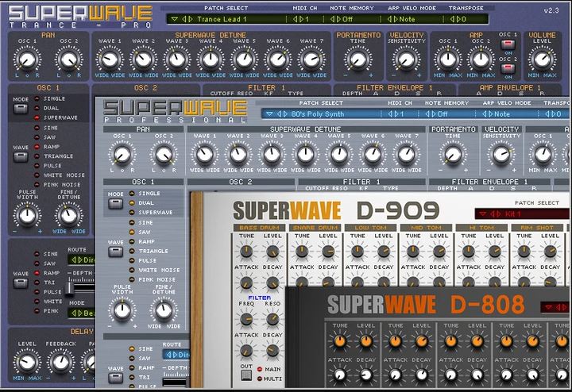Click Professional window Portamento Time knob

[x=453, y=154]
